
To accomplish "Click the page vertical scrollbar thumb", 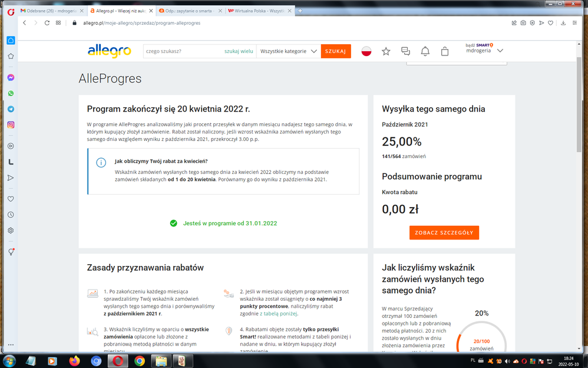I will pyautogui.click(x=580, y=105).
